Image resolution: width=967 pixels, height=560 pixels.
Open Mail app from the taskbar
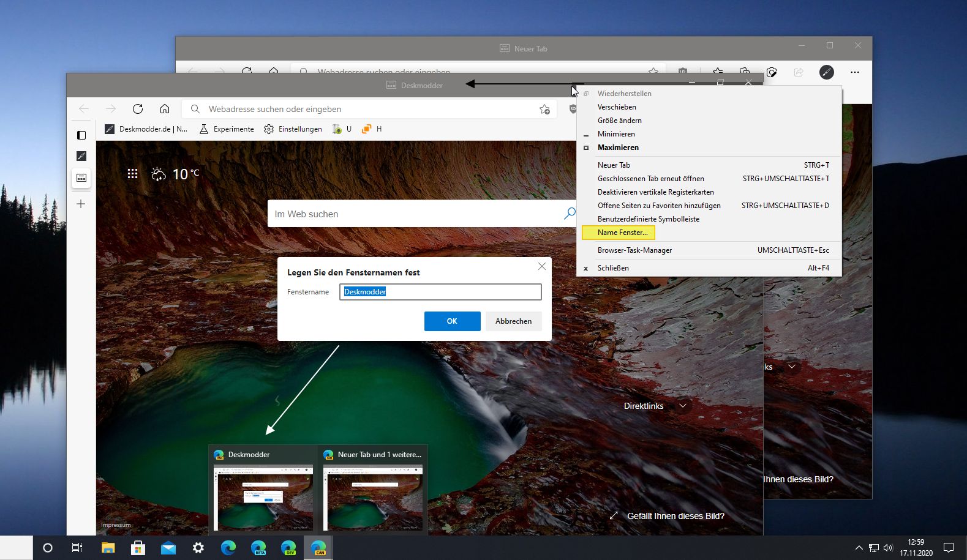tap(168, 548)
